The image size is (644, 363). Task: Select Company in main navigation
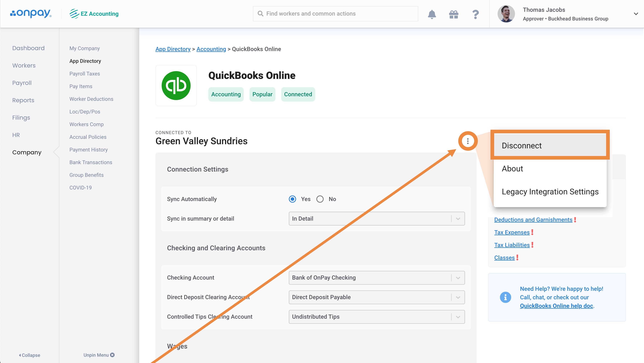(x=27, y=153)
